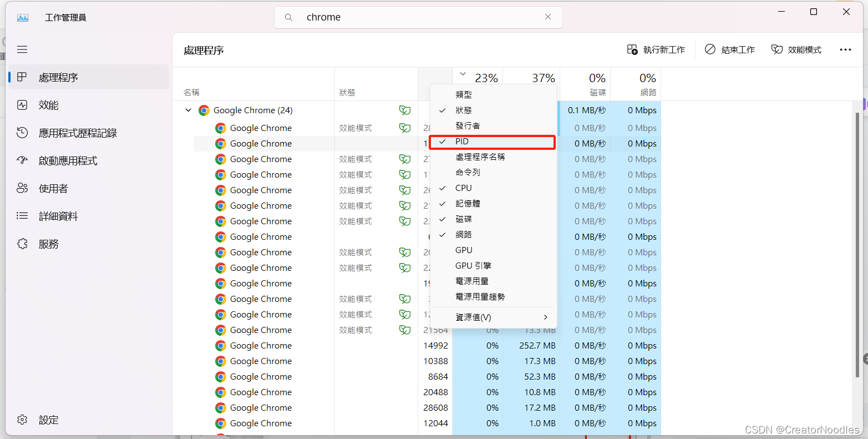The width and height of the screenshot is (868, 439).
Task: Click the 處理程序 page heading
Action: [x=204, y=51]
